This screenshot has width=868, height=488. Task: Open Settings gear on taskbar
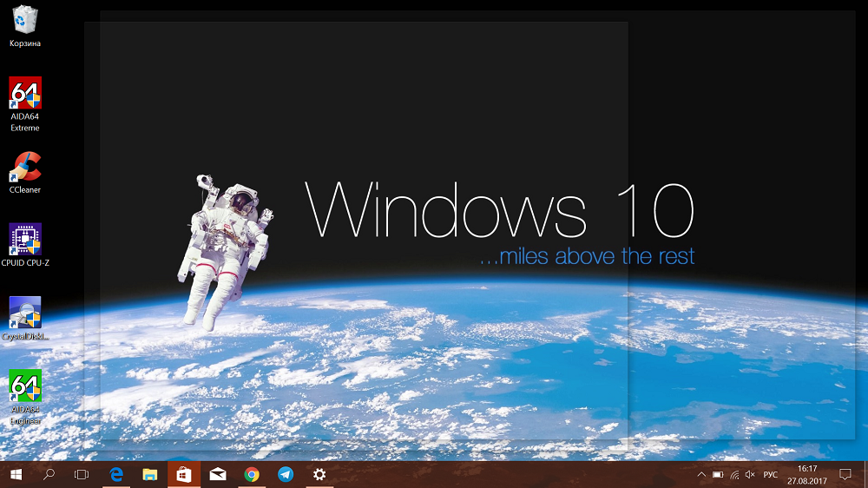319,475
